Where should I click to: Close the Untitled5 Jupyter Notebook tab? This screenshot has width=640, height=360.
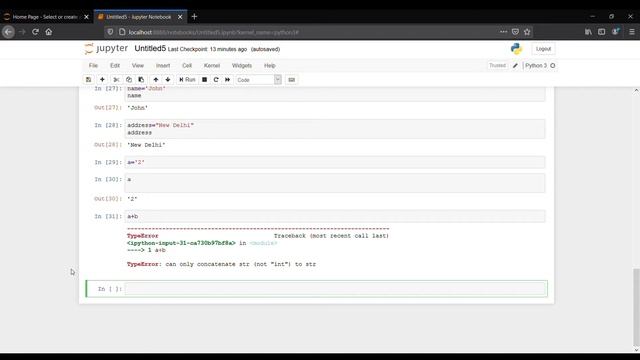pos(180,17)
